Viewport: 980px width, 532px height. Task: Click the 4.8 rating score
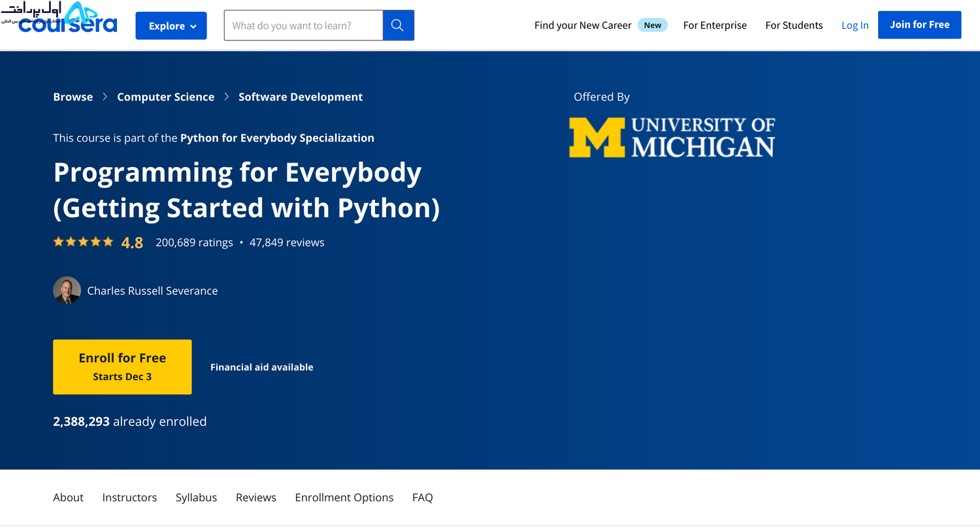point(132,243)
